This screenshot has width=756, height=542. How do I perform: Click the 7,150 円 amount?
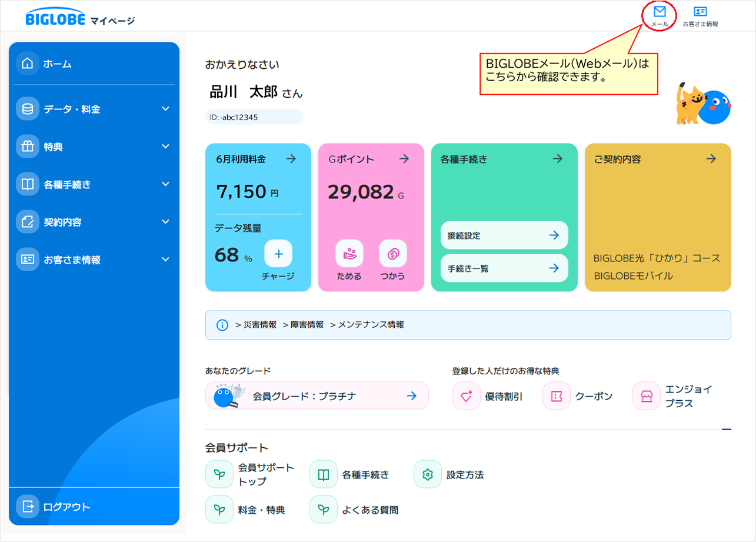coord(248,192)
